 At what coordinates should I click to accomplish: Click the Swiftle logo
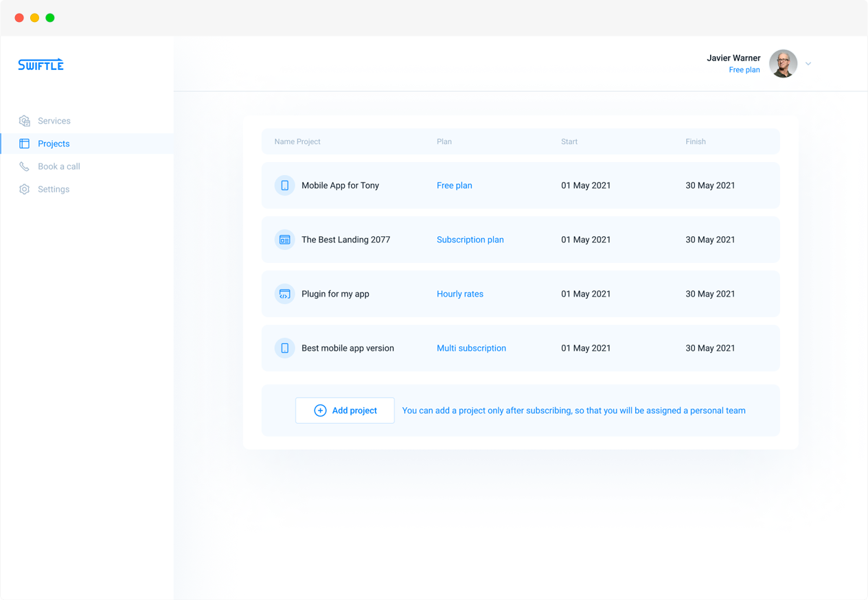pos(41,65)
